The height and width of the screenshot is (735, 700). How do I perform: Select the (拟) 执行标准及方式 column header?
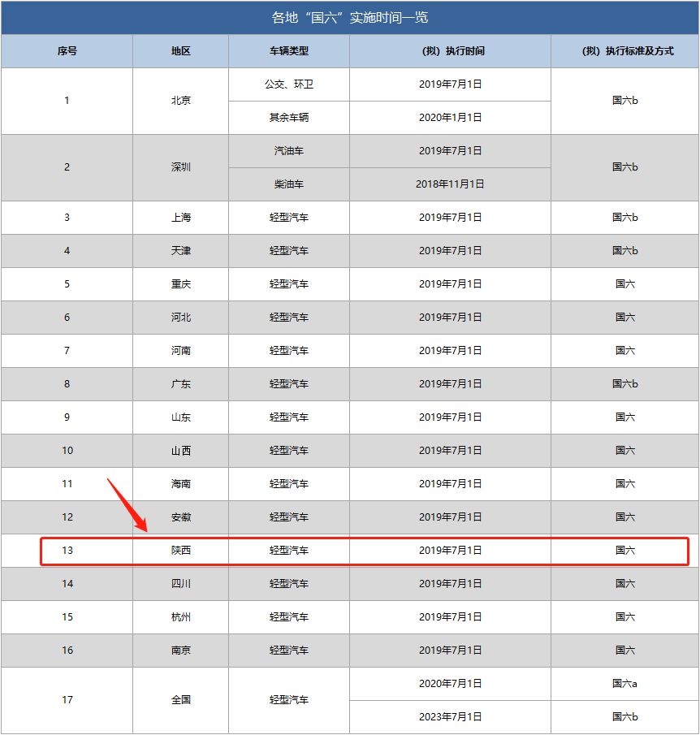624,51
